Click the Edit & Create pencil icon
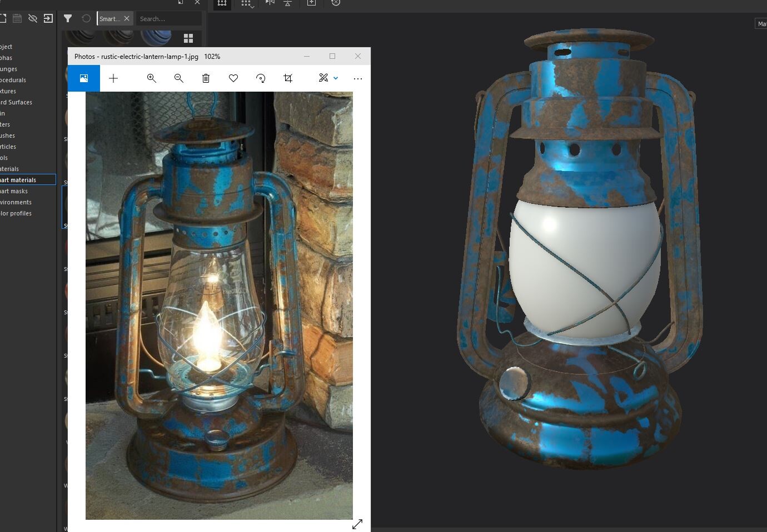 point(323,78)
